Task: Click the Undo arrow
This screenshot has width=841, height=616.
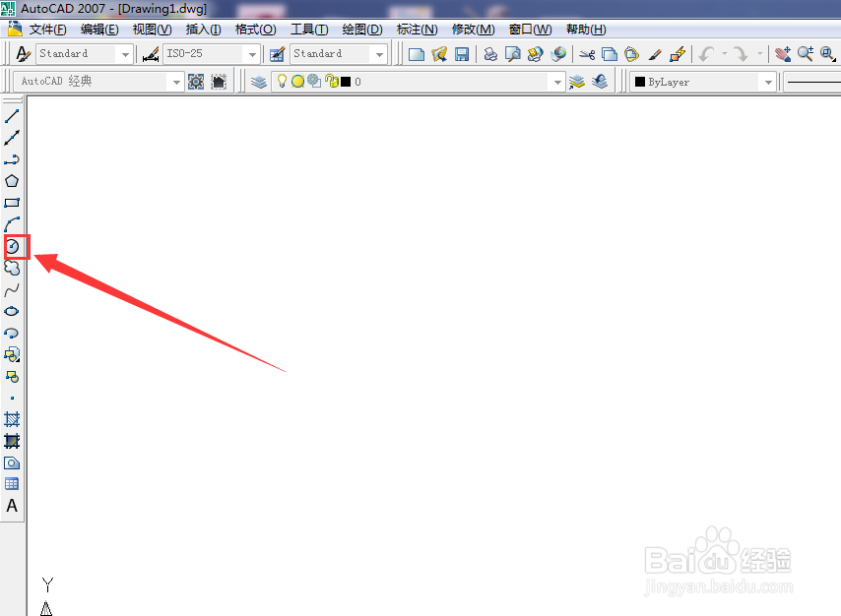Action: point(707,53)
